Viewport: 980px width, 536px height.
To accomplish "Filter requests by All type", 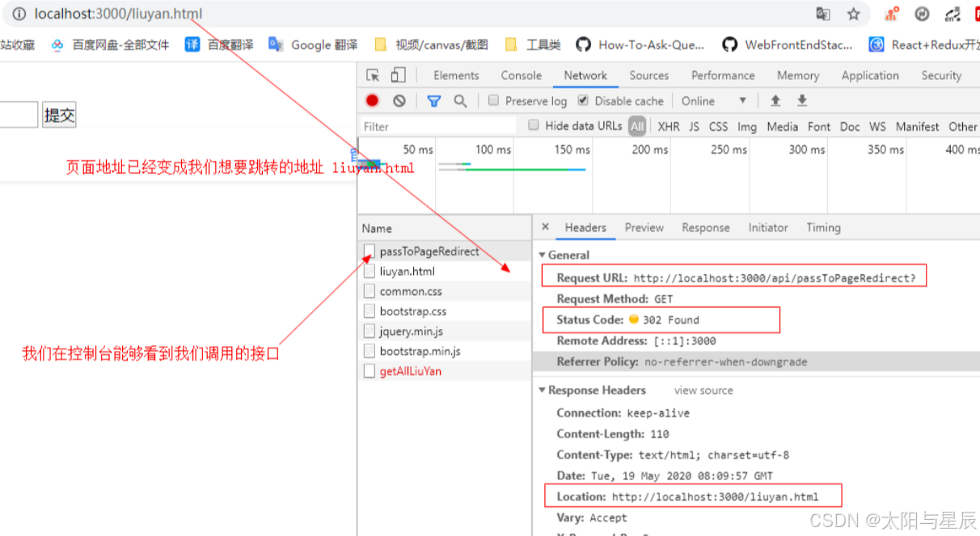I will coord(637,126).
